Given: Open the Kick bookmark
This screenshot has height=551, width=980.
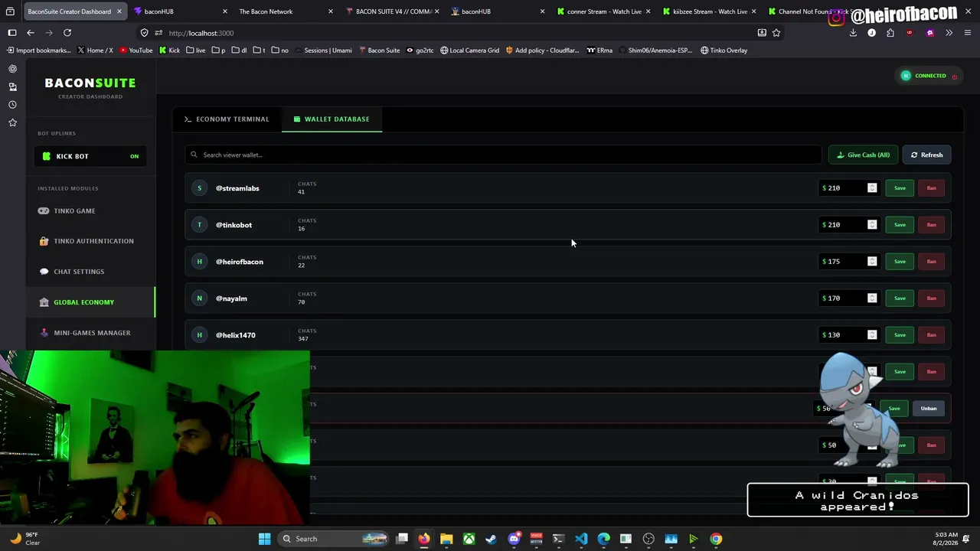Looking at the screenshot, I should [169, 51].
